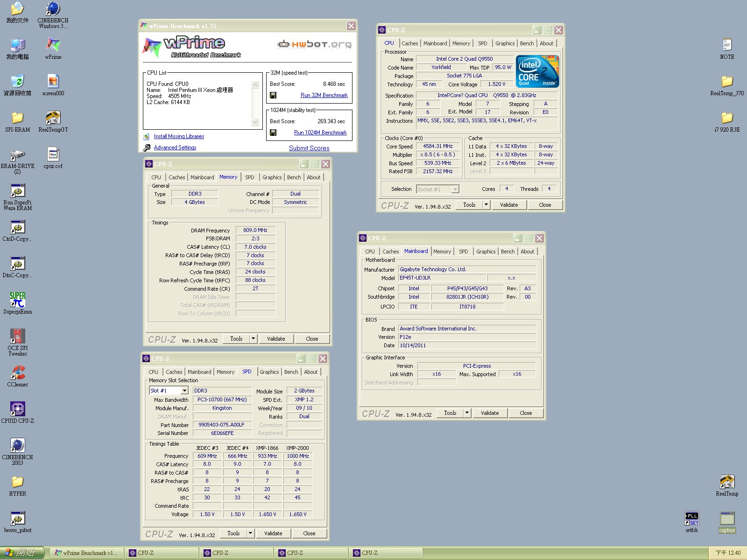The image size is (747, 560).
Task: Open the Start button on taskbar
Action: point(22,553)
